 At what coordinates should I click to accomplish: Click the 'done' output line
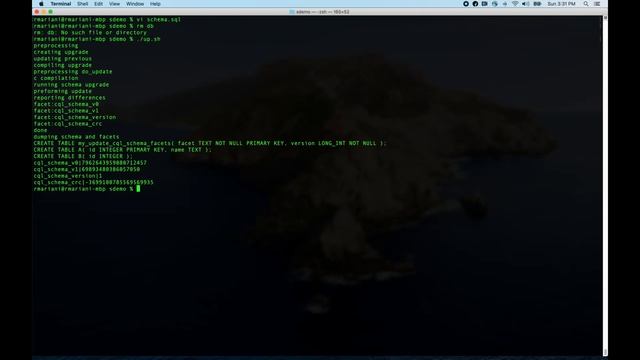40,130
